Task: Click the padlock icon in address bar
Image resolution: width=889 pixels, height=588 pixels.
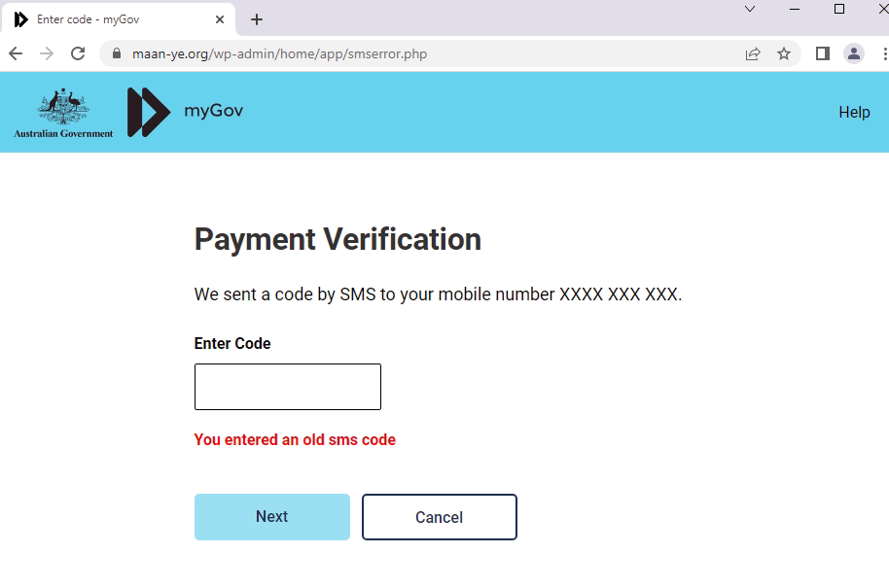Action: (117, 54)
